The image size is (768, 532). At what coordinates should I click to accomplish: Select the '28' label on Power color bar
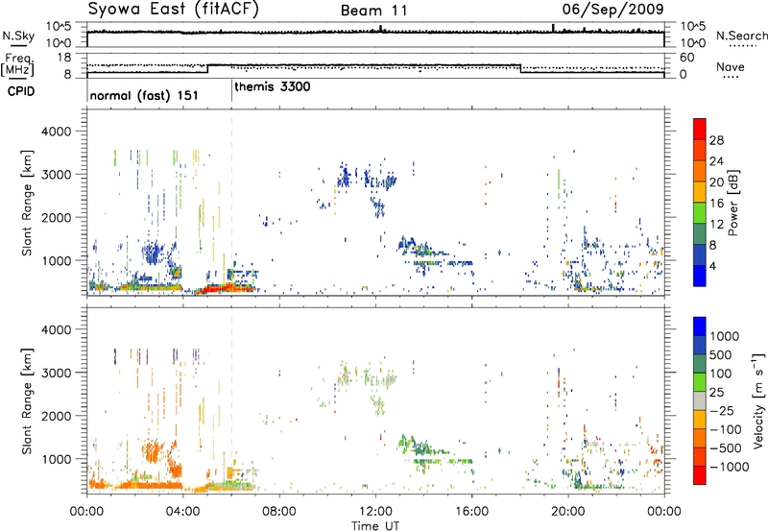pos(716,140)
